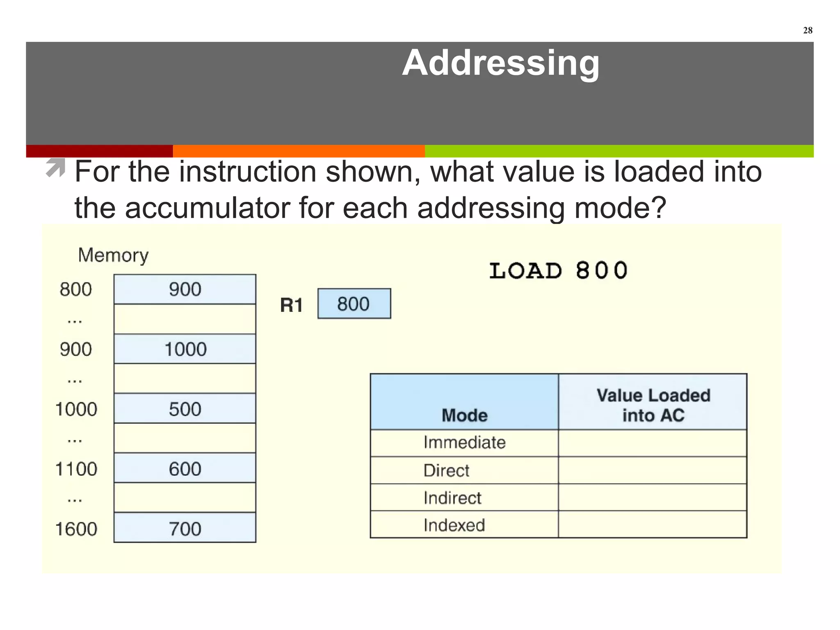Click the arrow bullet beside the question
The height and width of the screenshot is (630, 840).
(x=55, y=168)
